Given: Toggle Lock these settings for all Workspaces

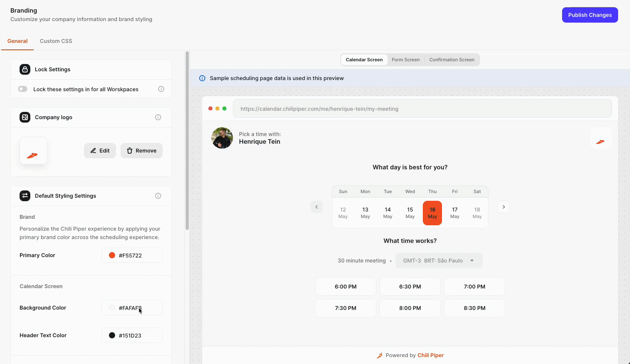Looking at the screenshot, I should tap(23, 89).
